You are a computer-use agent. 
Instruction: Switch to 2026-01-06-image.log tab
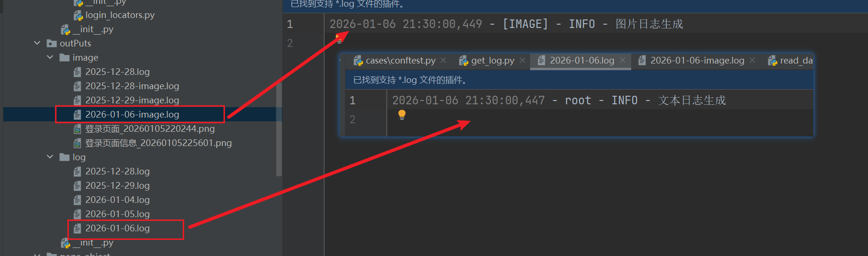click(x=696, y=61)
